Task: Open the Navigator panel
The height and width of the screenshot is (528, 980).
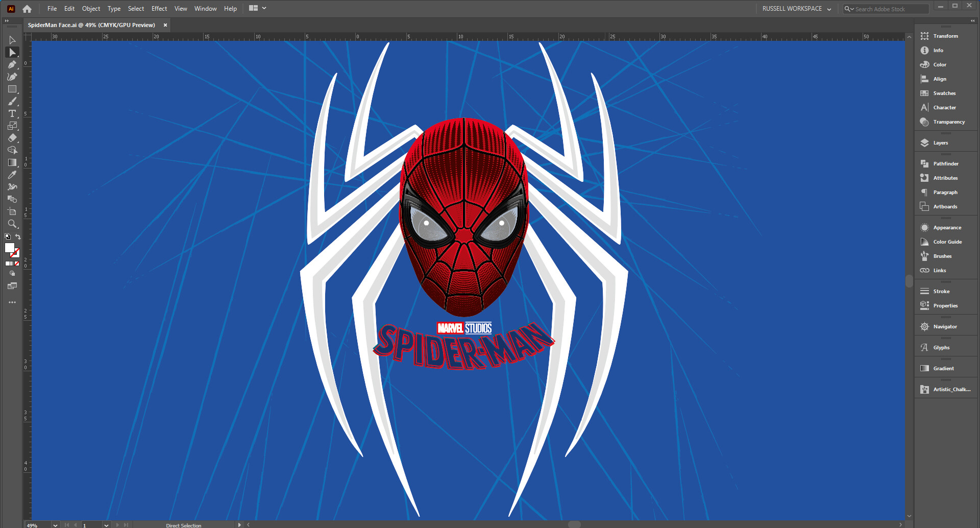Action: (x=945, y=326)
